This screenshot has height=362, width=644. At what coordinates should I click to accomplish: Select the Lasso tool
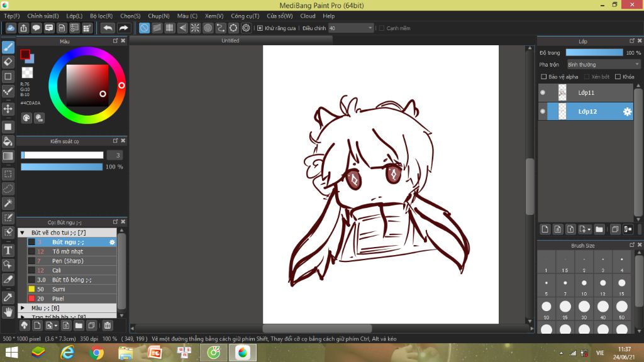coord(8,189)
